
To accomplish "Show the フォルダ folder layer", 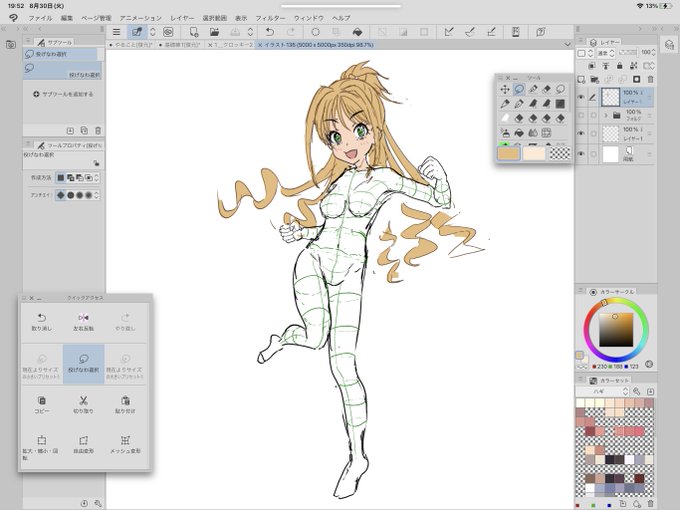I will pyautogui.click(x=581, y=115).
